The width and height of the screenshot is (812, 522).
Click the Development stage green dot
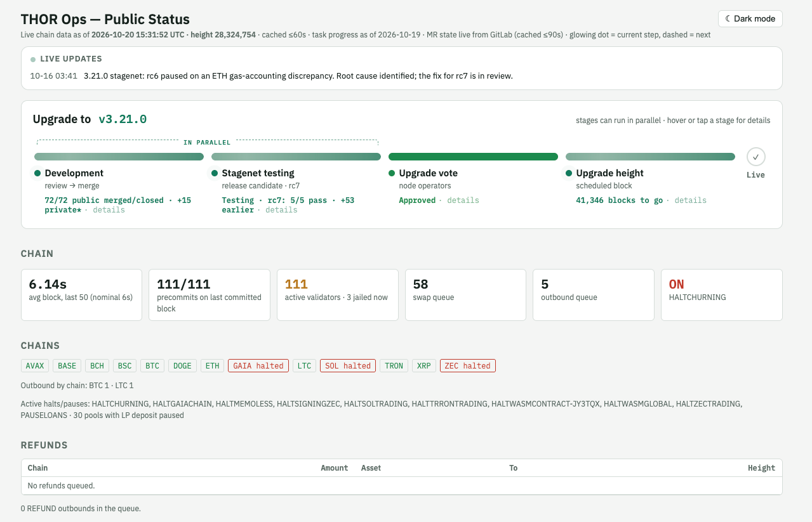point(37,173)
